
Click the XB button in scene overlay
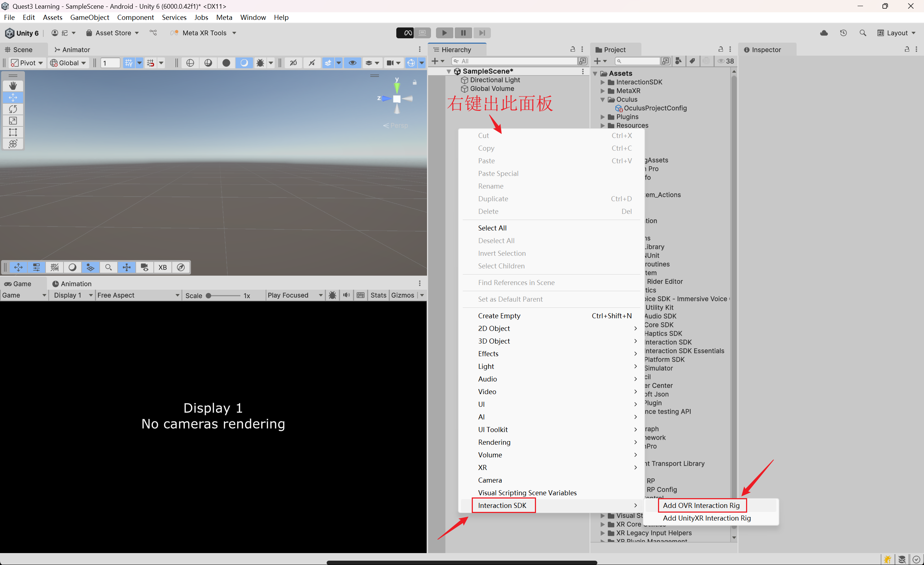click(162, 267)
